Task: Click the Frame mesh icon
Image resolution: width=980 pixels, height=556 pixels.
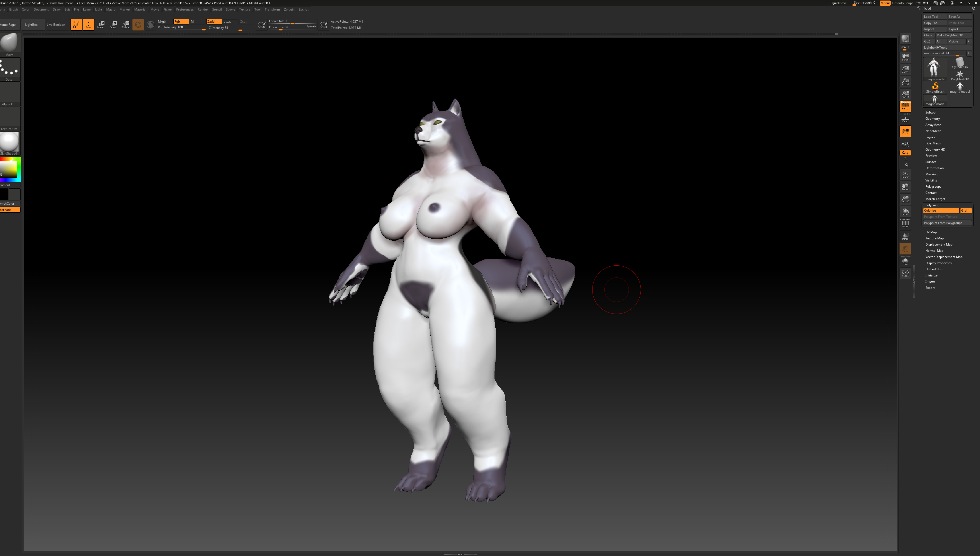Action: click(x=905, y=175)
